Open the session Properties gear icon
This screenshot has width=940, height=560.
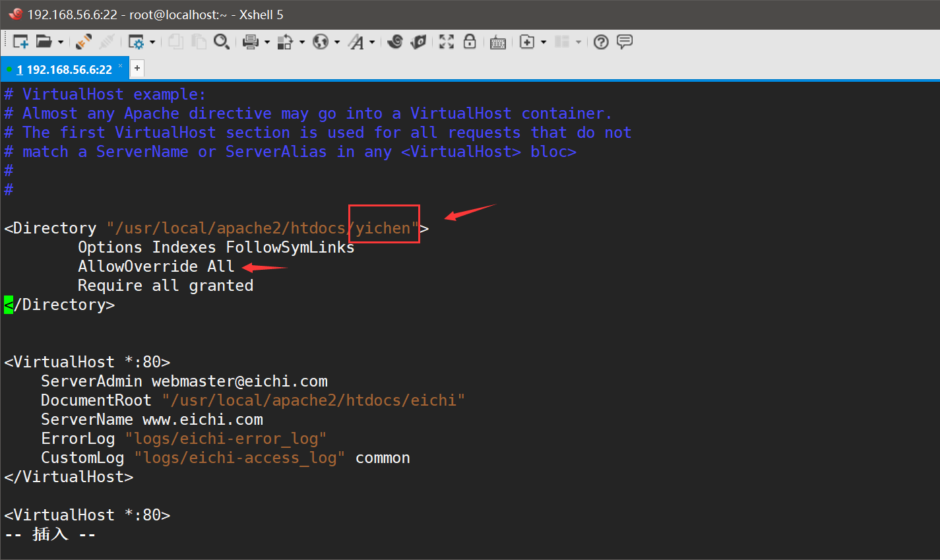coord(136,42)
